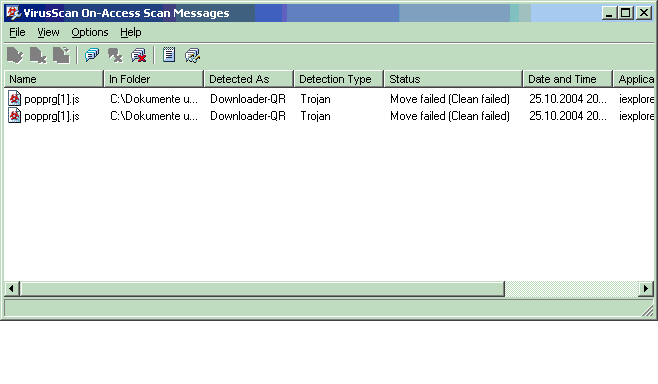Sort by the Name column header

coord(54,79)
